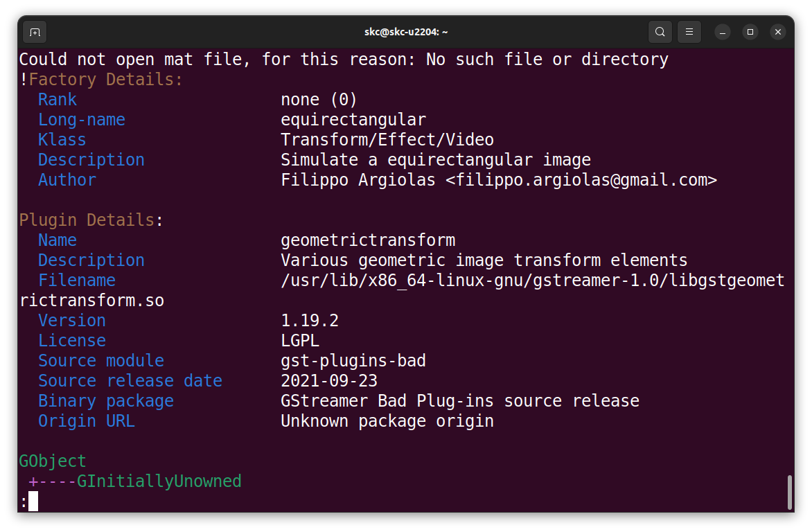Click the geometrictransform plugin name
This screenshot has height=532, width=812.
pyautogui.click(x=368, y=240)
